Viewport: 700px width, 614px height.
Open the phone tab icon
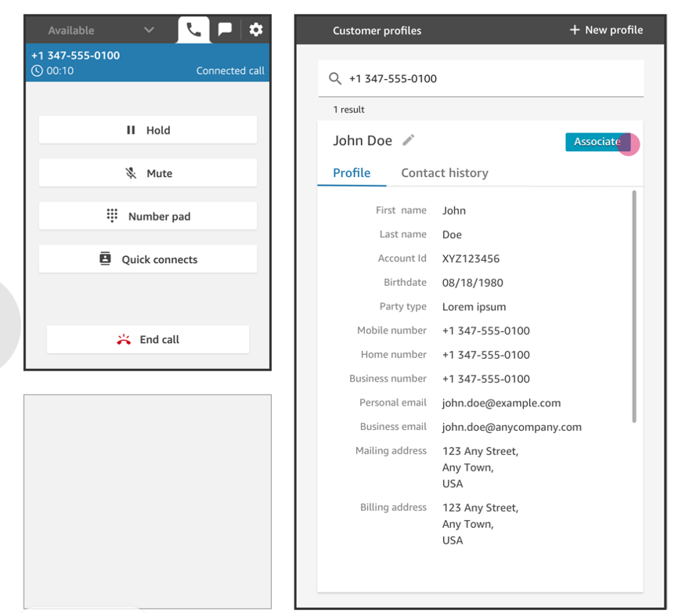[193, 30]
